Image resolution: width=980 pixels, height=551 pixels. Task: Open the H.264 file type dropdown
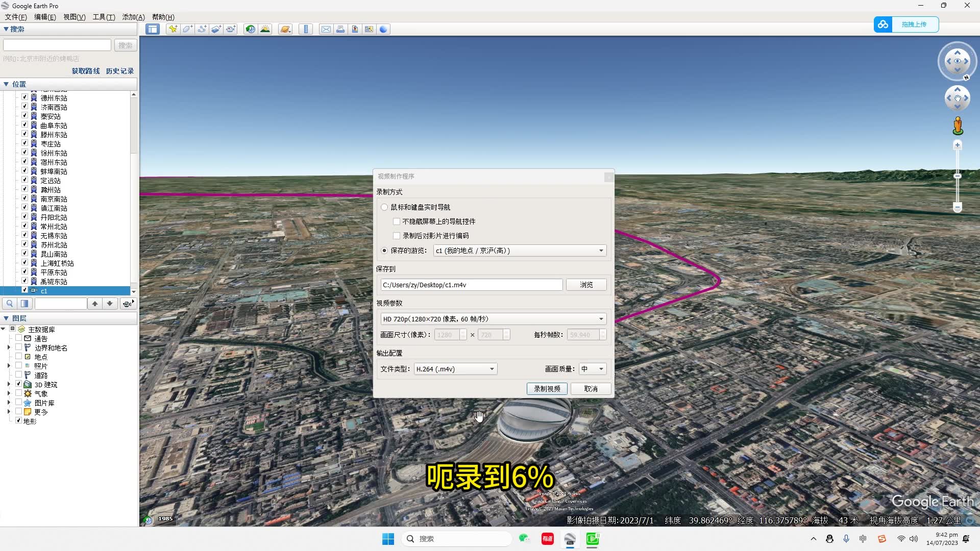coord(492,369)
